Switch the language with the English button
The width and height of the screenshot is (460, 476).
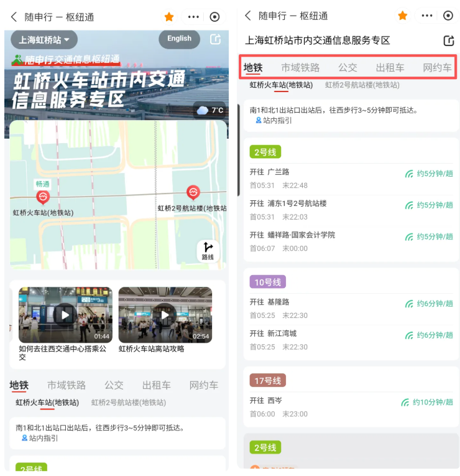click(x=179, y=39)
